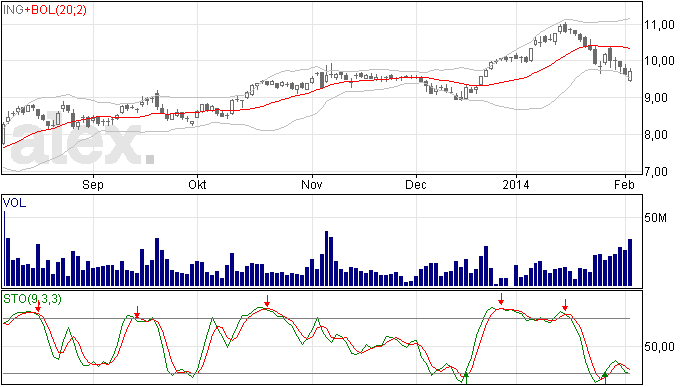Select the Okt month label

click(197, 184)
